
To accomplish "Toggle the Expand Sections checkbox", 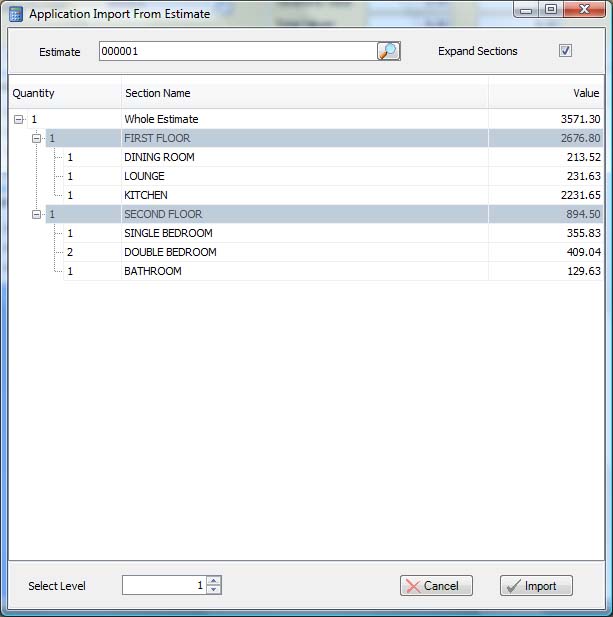I will pos(565,51).
